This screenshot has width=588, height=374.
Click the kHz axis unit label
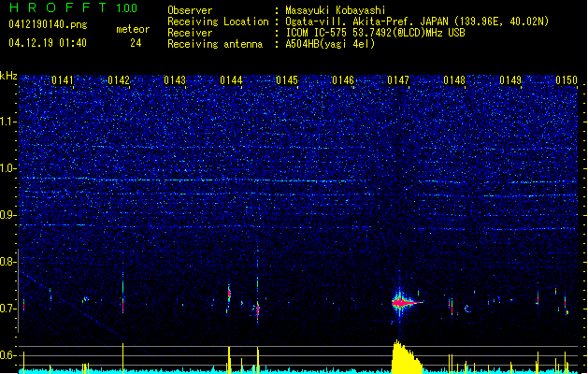[x=8, y=76]
